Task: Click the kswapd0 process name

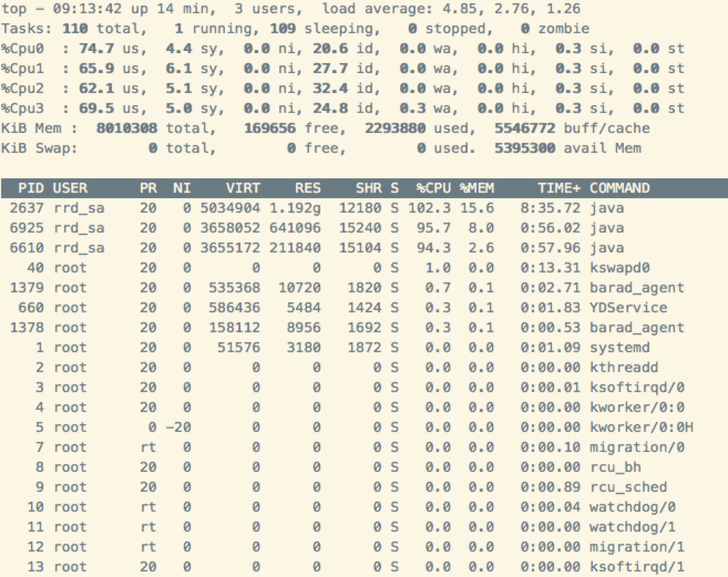Action: tap(619, 268)
